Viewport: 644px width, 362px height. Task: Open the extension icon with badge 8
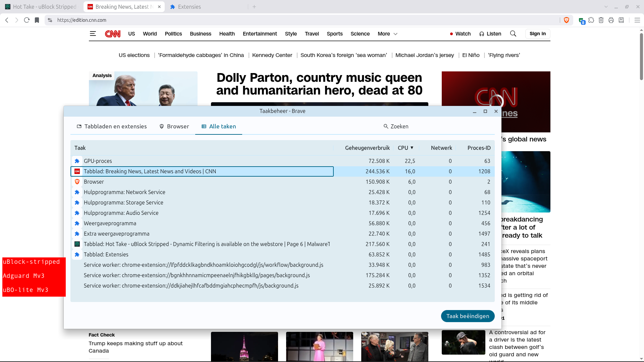(582, 20)
